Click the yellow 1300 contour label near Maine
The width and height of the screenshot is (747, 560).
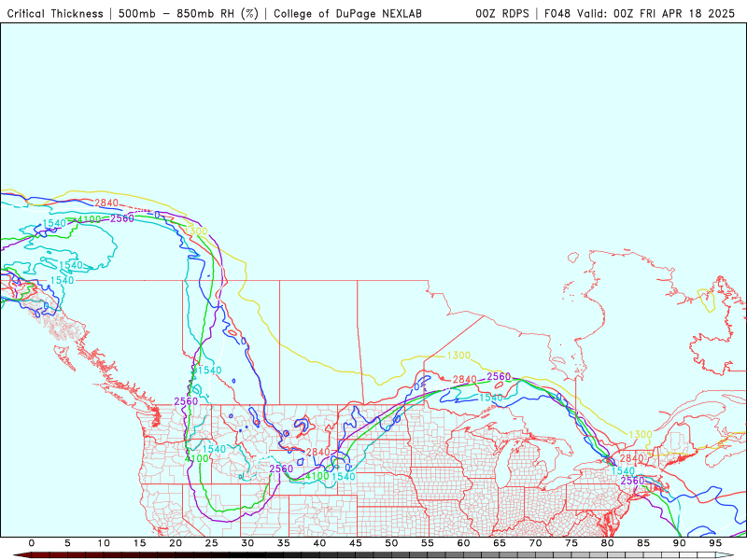click(641, 434)
